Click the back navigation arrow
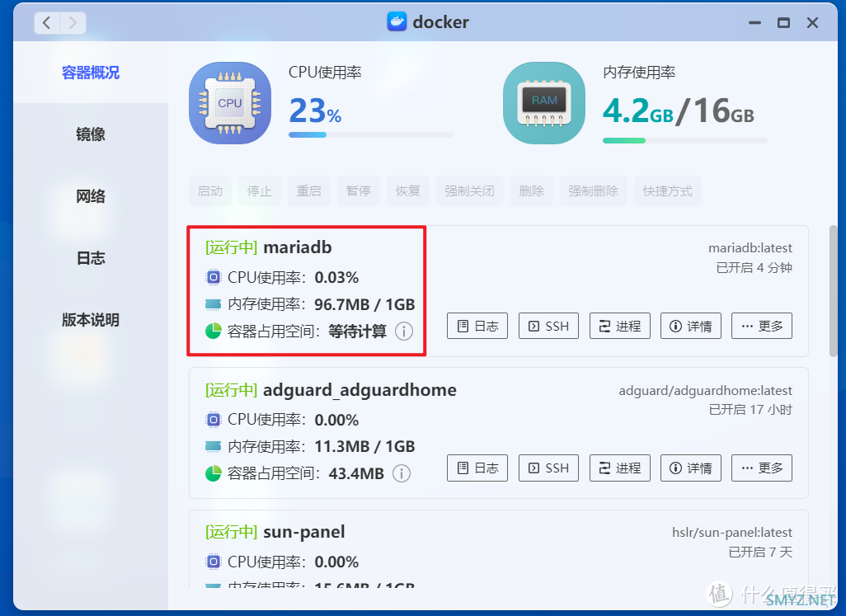 click(47, 23)
